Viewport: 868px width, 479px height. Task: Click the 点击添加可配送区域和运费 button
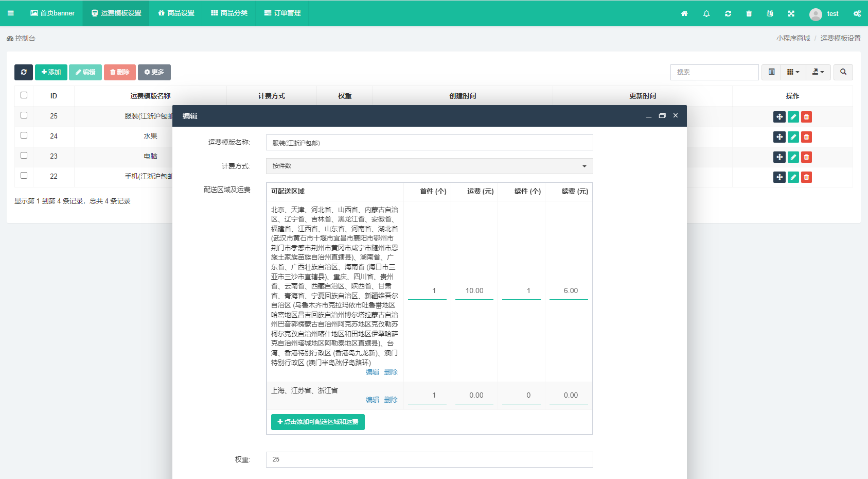point(317,422)
